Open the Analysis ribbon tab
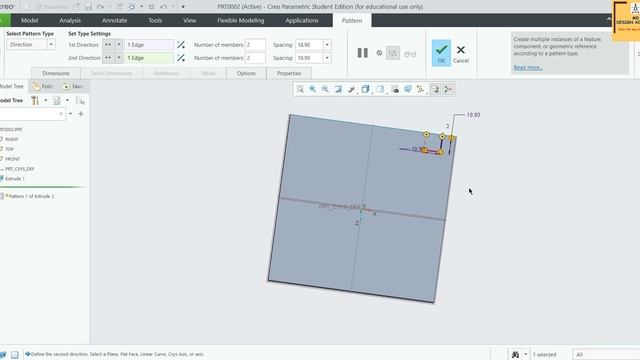Image resolution: width=640 pixels, height=360 pixels. pyautogui.click(x=70, y=20)
